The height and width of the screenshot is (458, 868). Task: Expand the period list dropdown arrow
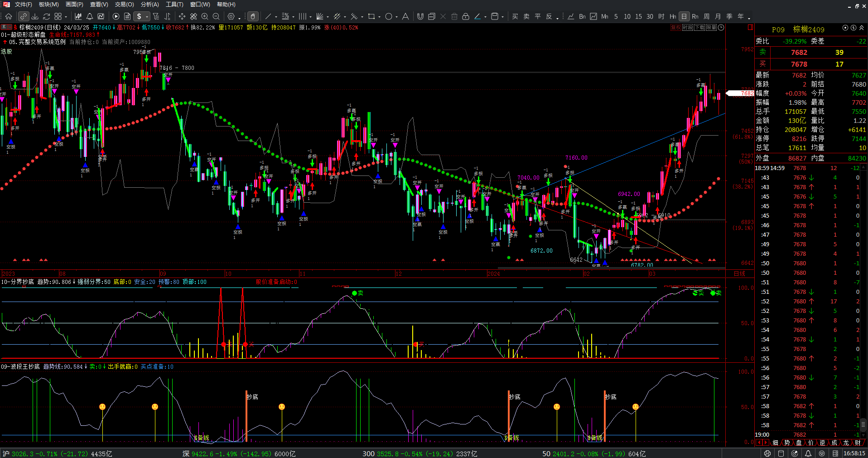pos(749,18)
